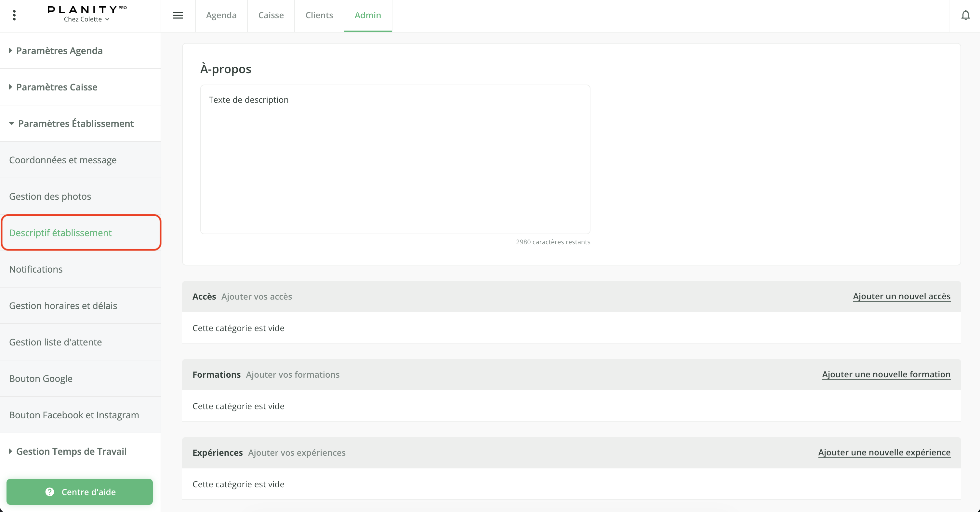
Task: Click Ajouter une nouvelle expérience link
Action: [884, 452]
